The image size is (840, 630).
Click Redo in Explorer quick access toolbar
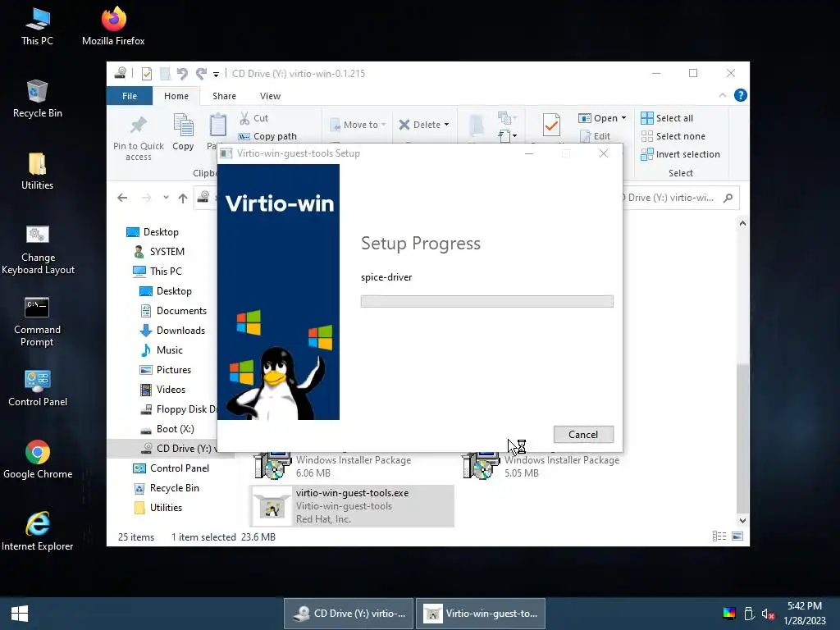[x=202, y=73]
